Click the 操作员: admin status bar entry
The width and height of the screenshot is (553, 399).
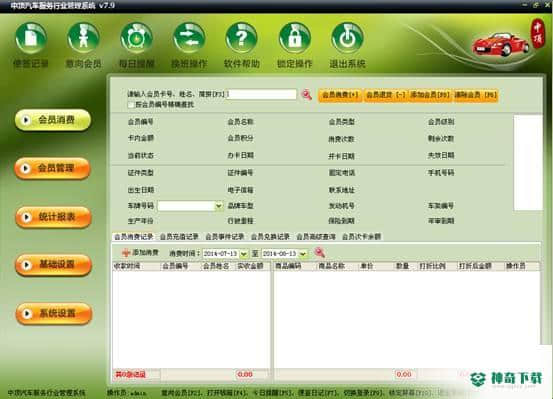pyautogui.click(x=127, y=393)
